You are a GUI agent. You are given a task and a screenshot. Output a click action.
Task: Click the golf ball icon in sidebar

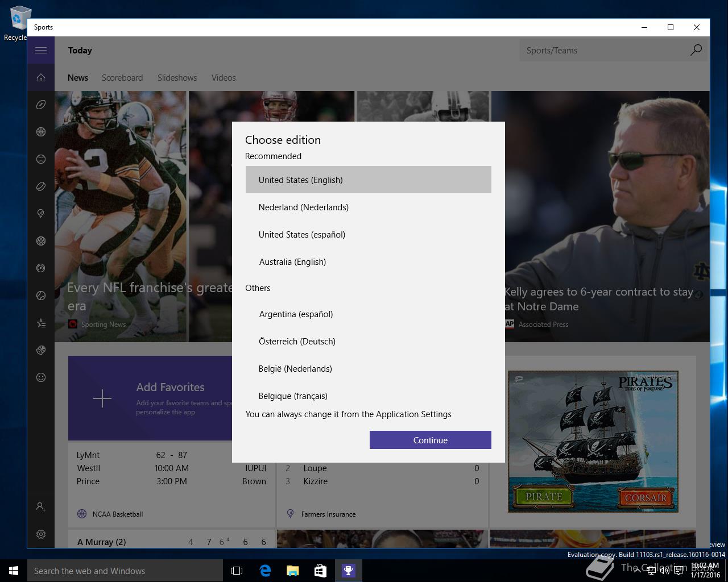point(41,214)
